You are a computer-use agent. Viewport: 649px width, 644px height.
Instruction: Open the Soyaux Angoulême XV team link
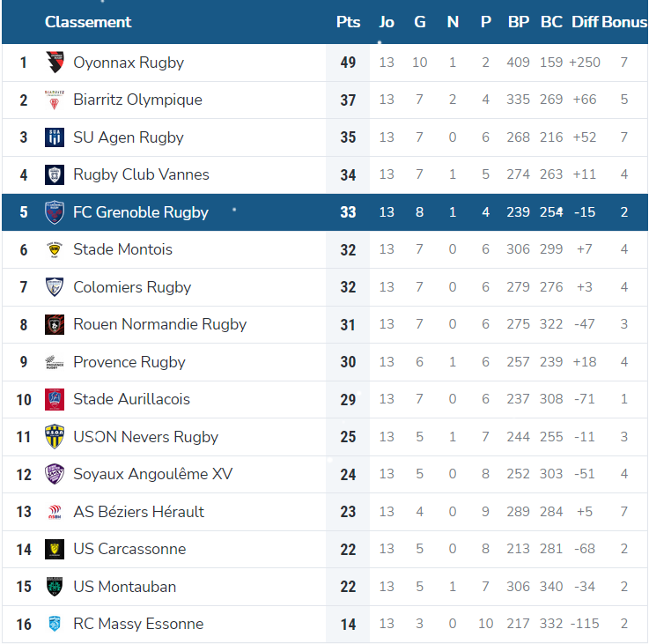point(152,474)
